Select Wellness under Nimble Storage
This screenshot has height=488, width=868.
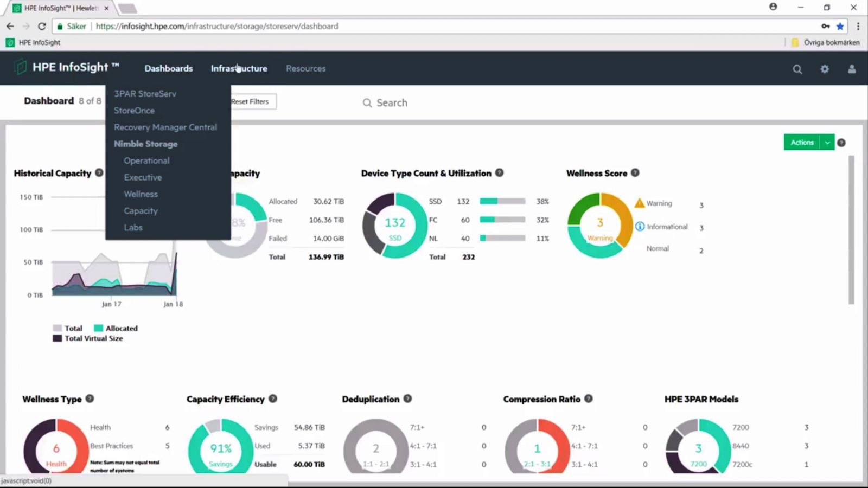pos(141,194)
